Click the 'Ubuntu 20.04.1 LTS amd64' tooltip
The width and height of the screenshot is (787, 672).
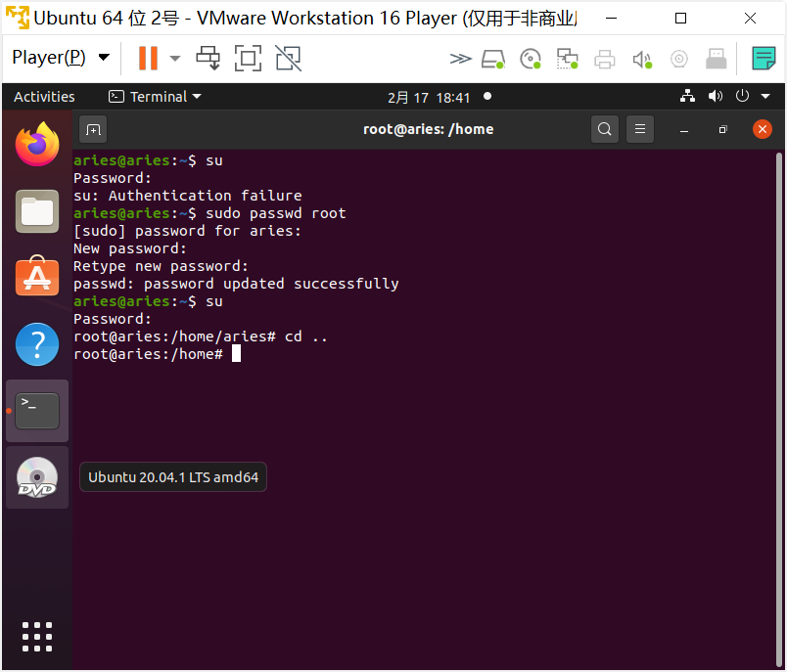(x=173, y=477)
